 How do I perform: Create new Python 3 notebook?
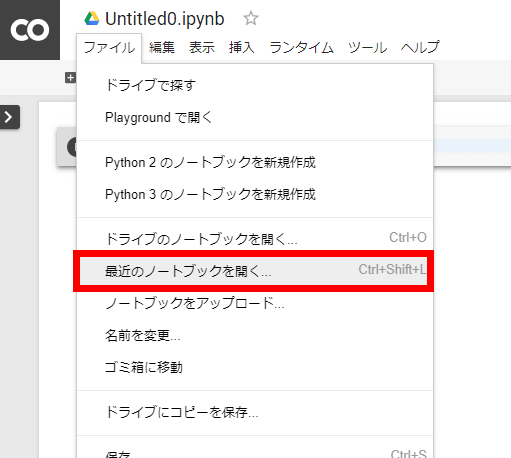[255, 194]
